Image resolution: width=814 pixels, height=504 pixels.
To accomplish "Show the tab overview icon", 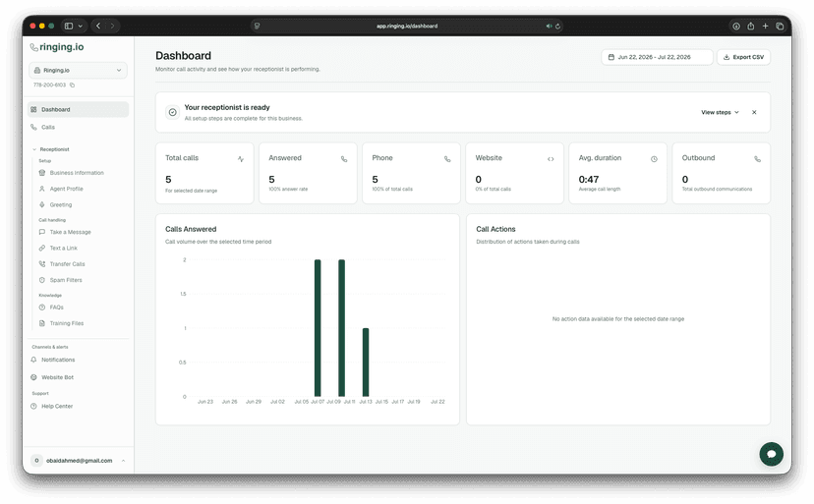I will pos(780,26).
